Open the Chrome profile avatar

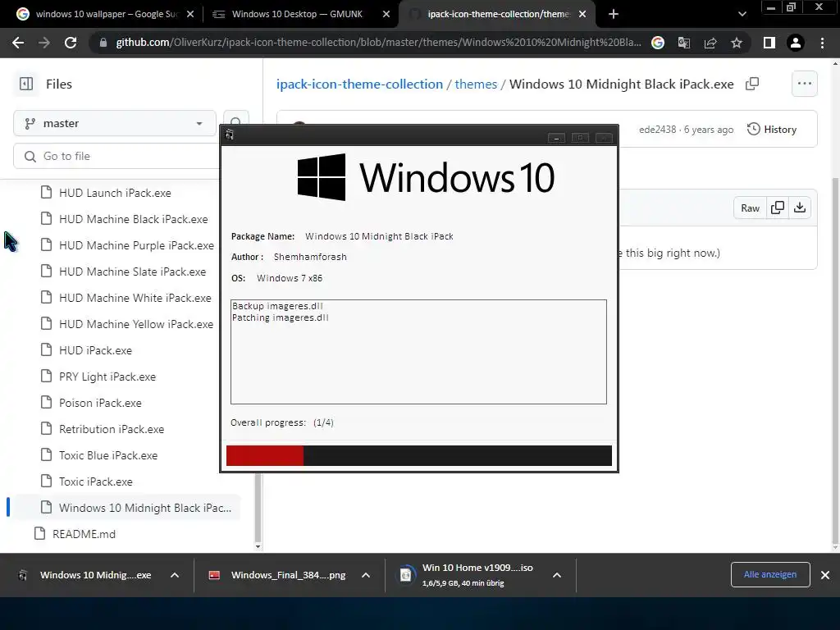point(796,43)
